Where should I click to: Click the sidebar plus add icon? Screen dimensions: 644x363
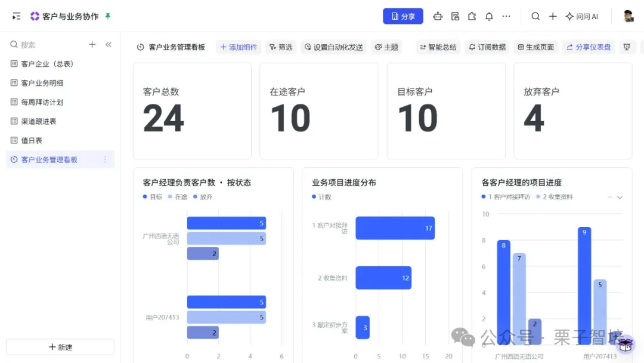point(92,44)
